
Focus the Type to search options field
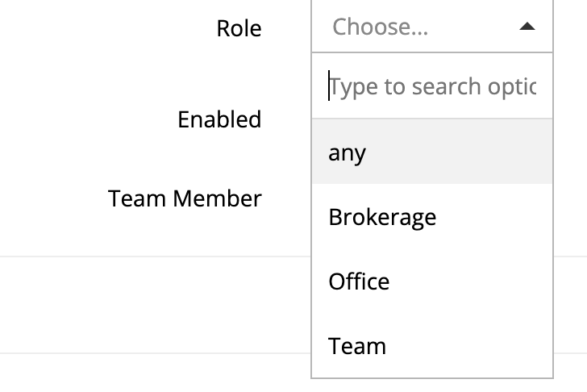pyautogui.click(x=432, y=86)
